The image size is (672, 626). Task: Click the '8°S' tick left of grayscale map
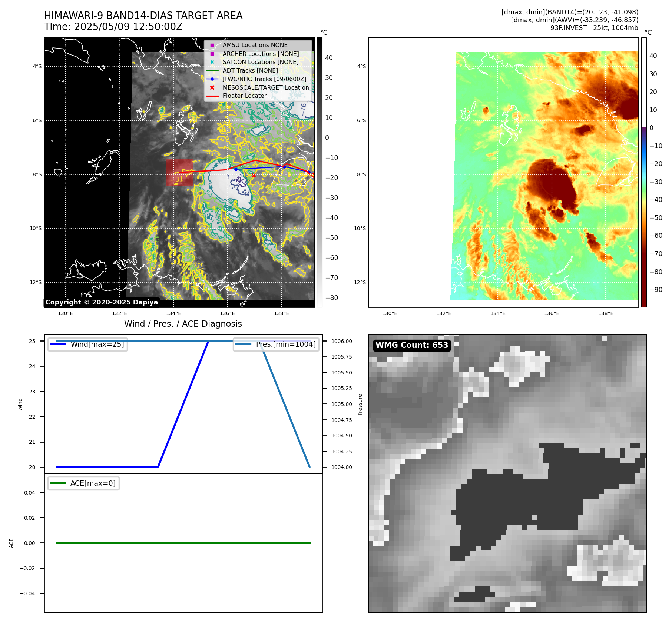point(37,174)
